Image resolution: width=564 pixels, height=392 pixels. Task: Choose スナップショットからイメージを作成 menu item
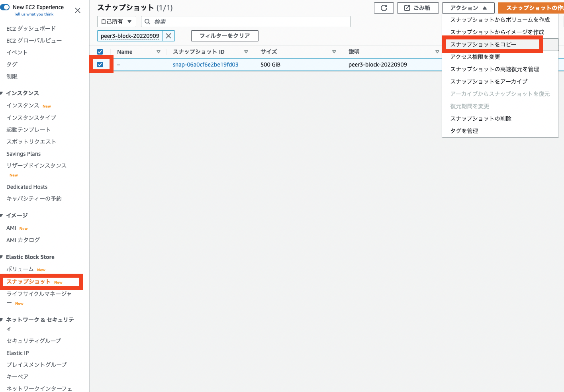click(500, 32)
